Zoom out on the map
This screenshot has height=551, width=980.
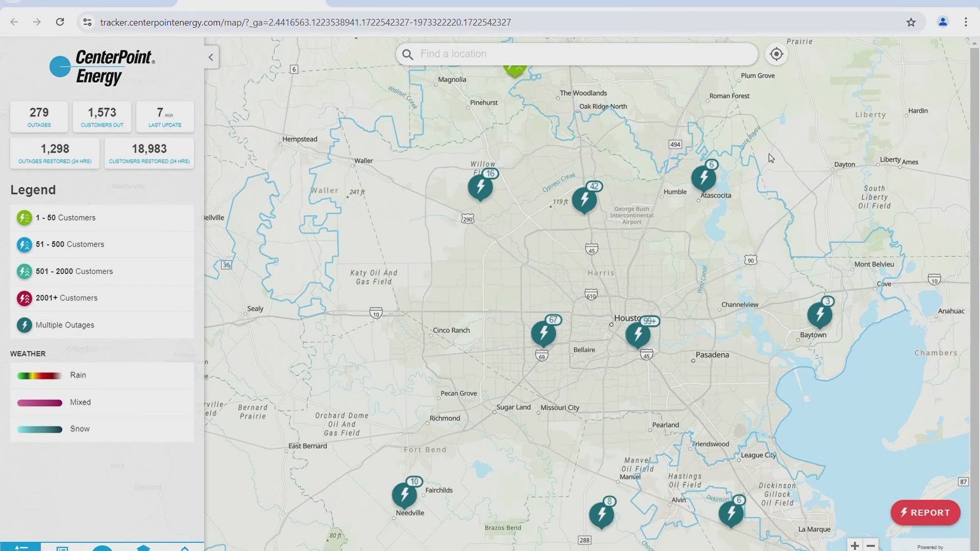(x=871, y=545)
